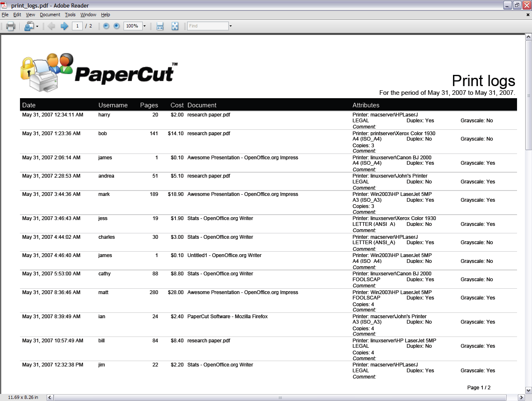This screenshot has height=401, width=532.
Task: Open the Help menu
Action: pos(106,15)
